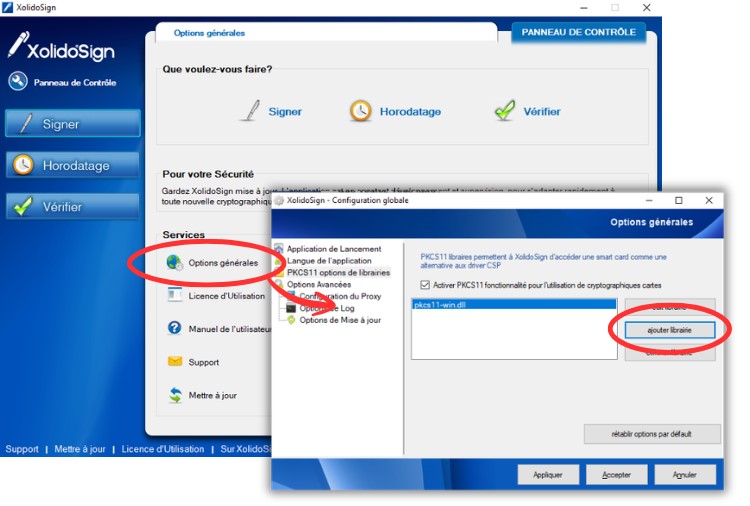Select Configuration du Proxy tree item
The image size is (750, 506).
tap(341, 296)
